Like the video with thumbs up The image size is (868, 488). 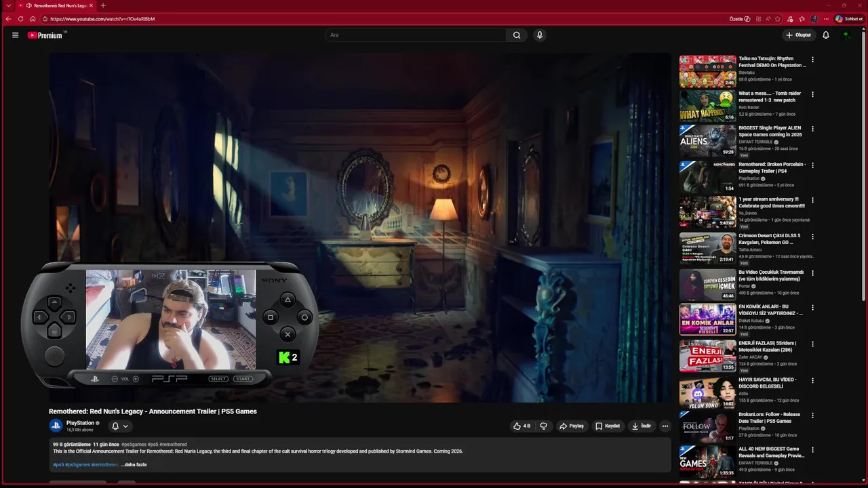click(521, 426)
